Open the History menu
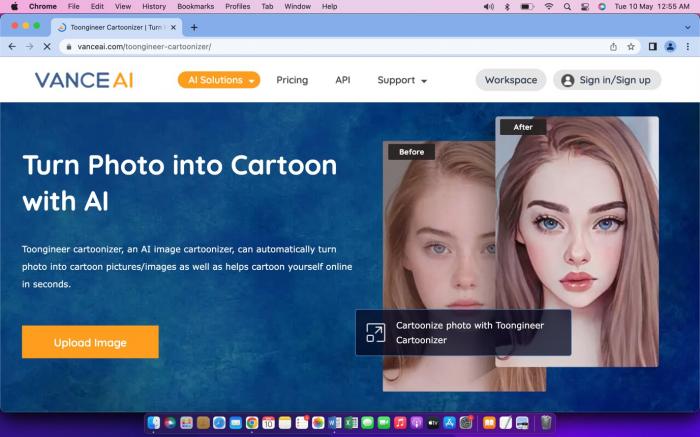Image resolution: width=700 pixels, height=437 pixels. tap(154, 6)
